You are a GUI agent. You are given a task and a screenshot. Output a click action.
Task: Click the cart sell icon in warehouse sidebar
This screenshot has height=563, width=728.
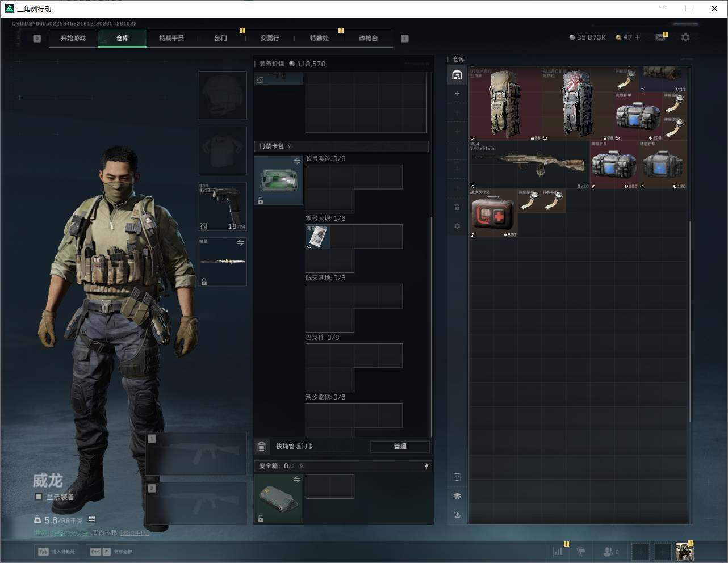coord(457,515)
